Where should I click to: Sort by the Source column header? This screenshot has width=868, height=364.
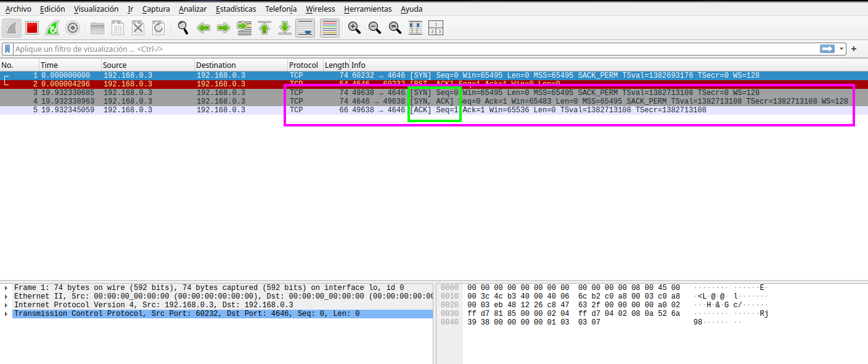[148, 65]
